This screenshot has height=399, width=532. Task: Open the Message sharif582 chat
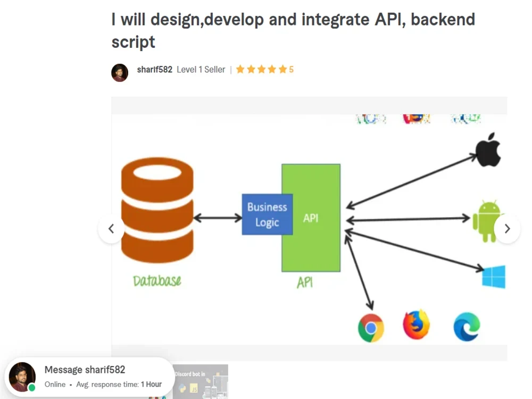point(85,370)
